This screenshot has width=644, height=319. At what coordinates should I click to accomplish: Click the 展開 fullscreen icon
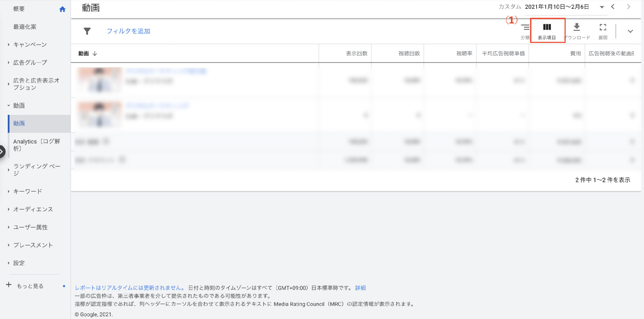point(603,27)
